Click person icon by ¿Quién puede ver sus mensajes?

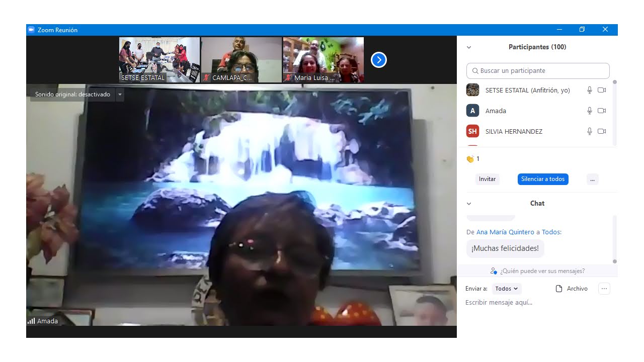[x=494, y=271]
